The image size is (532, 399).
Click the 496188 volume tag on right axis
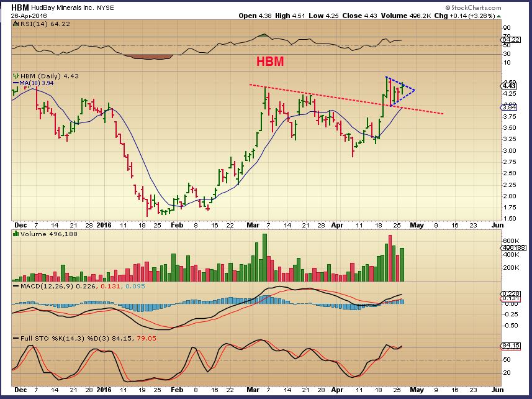pos(513,247)
